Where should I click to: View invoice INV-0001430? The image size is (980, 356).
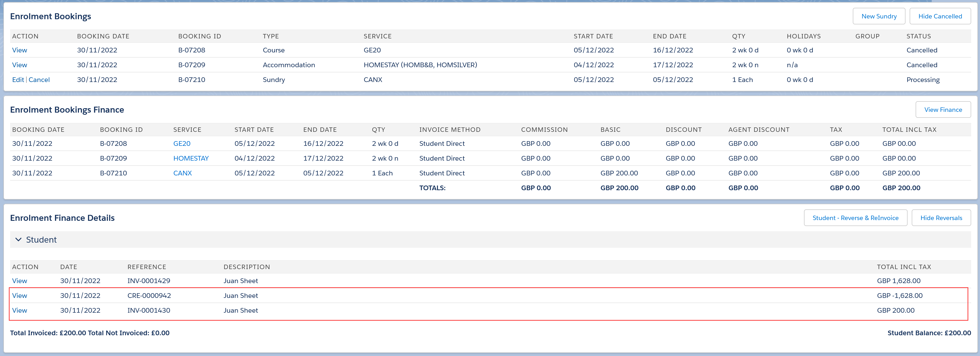point(19,311)
